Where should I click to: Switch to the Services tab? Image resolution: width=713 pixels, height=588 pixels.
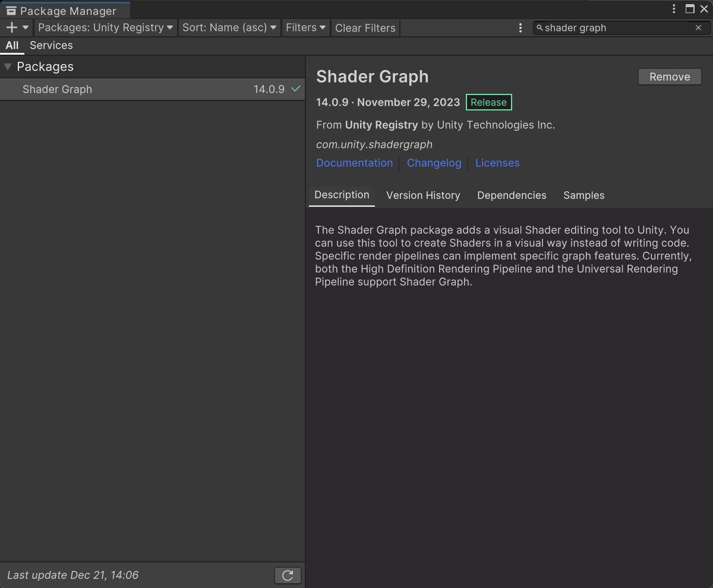click(x=51, y=45)
